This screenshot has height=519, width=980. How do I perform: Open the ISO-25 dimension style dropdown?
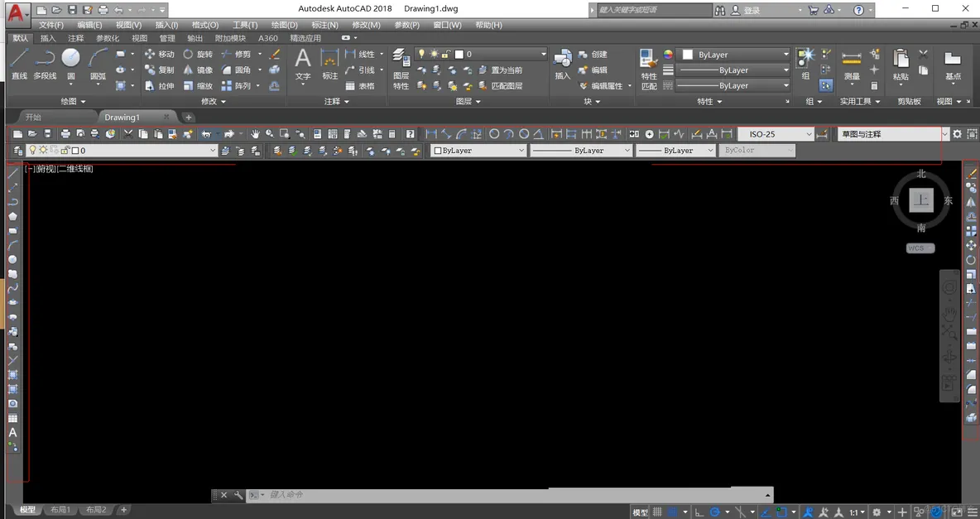coord(776,134)
